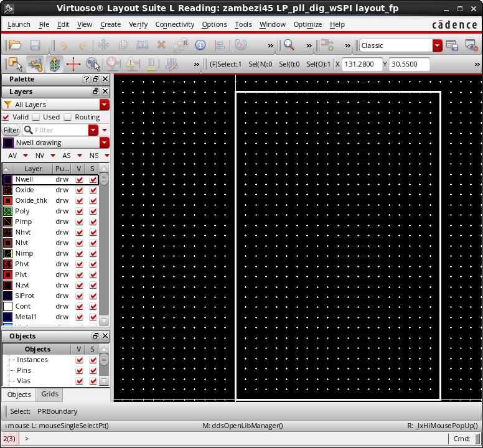This screenshot has height=448, width=483.
Task: Click the zoom magnifier toolbar icon
Action: tap(289, 45)
